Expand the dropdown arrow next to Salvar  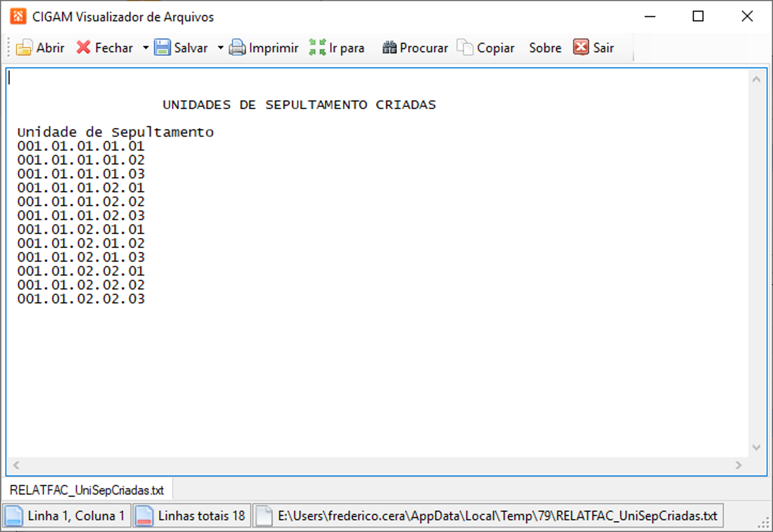[x=220, y=48]
